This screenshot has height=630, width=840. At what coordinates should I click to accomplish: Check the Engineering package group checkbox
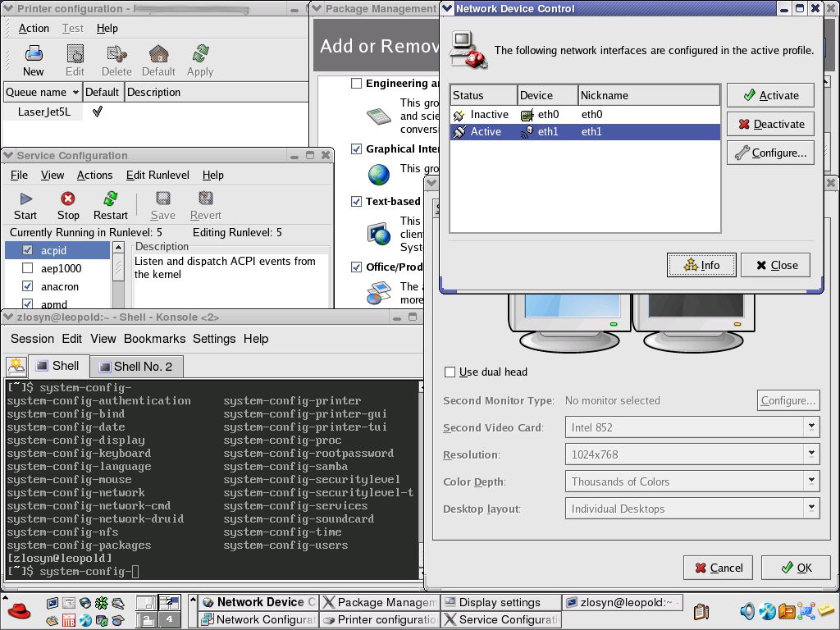[356, 84]
